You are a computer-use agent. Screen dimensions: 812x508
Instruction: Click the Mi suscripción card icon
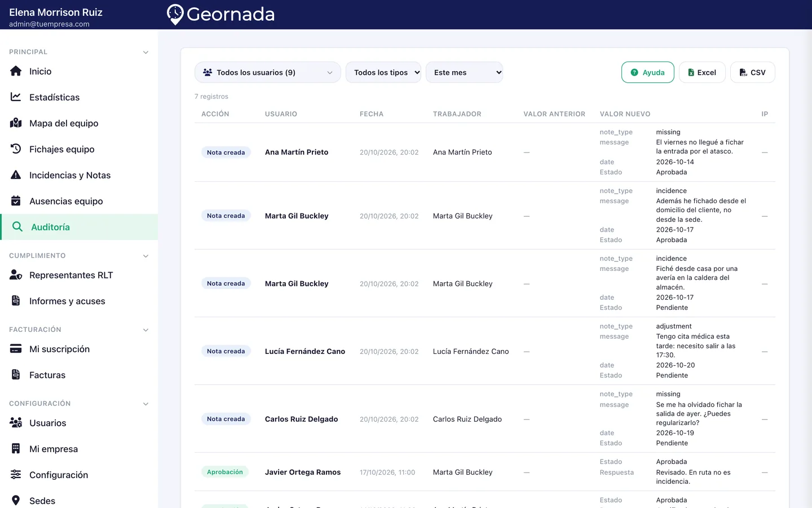coord(16,349)
